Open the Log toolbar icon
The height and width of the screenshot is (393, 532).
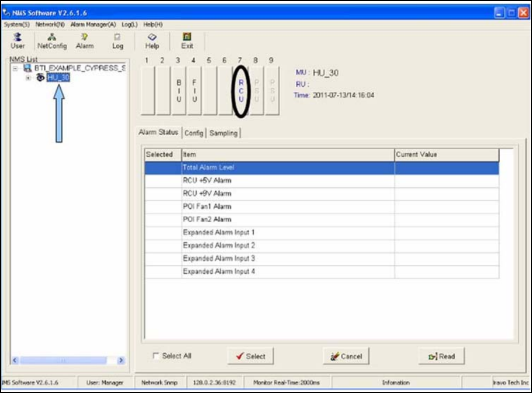[118, 41]
